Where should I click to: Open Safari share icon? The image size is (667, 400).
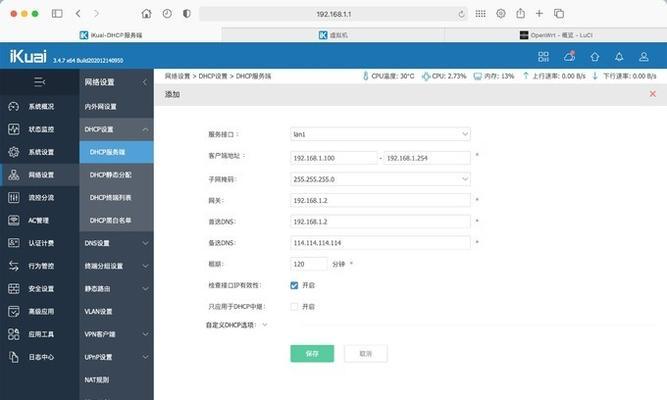click(x=521, y=14)
